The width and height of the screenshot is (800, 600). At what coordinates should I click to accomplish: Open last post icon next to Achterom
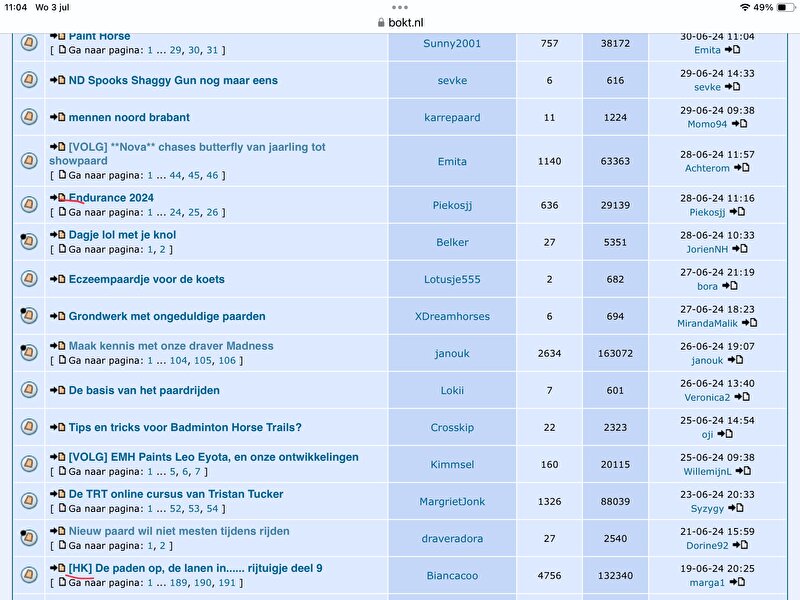(x=742, y=168)
